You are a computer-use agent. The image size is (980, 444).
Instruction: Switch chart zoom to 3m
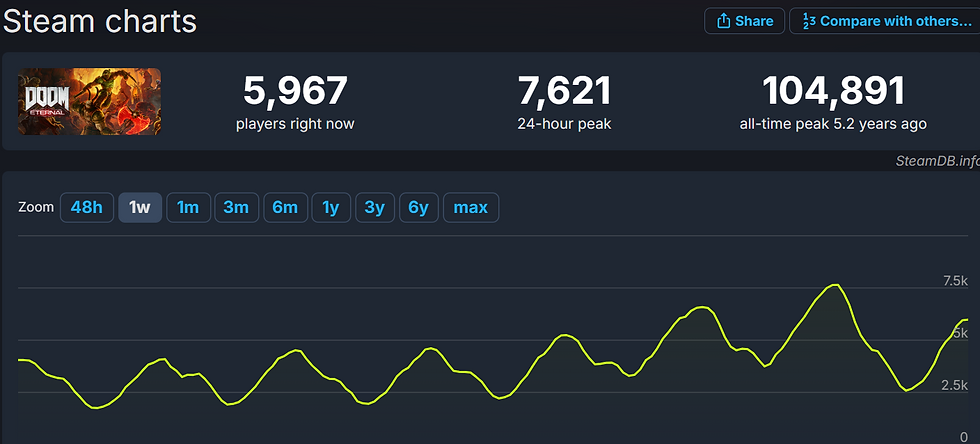click(x=236, y=208)
